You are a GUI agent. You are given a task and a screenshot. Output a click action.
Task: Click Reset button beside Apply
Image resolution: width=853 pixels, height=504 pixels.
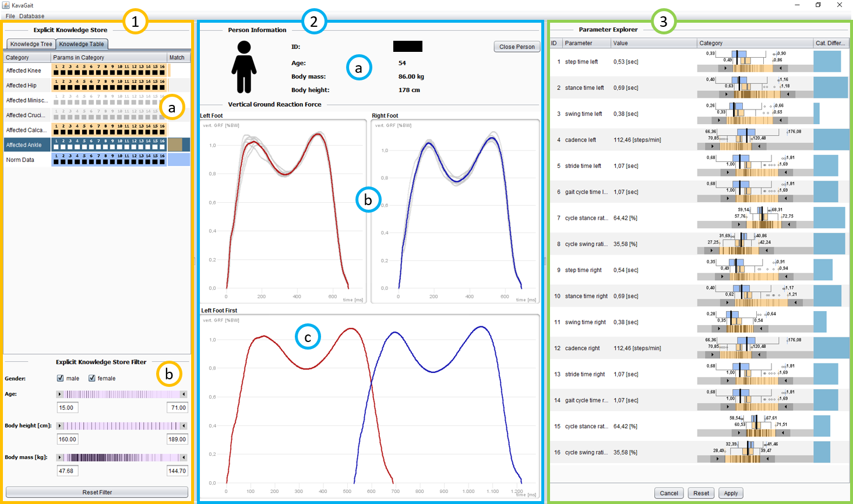click(701, 493)
